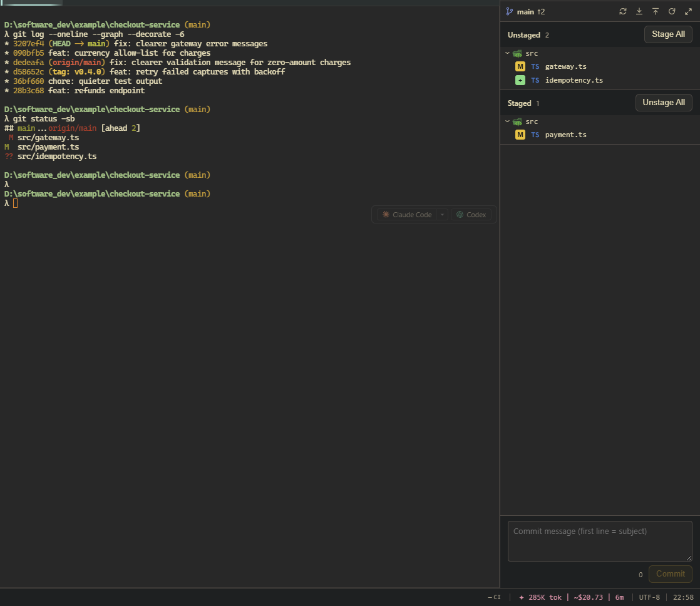The image size is (700, 606).
Task: Click the commit message character count '0'
Action: pyautogui.click(x=641, y=575)
